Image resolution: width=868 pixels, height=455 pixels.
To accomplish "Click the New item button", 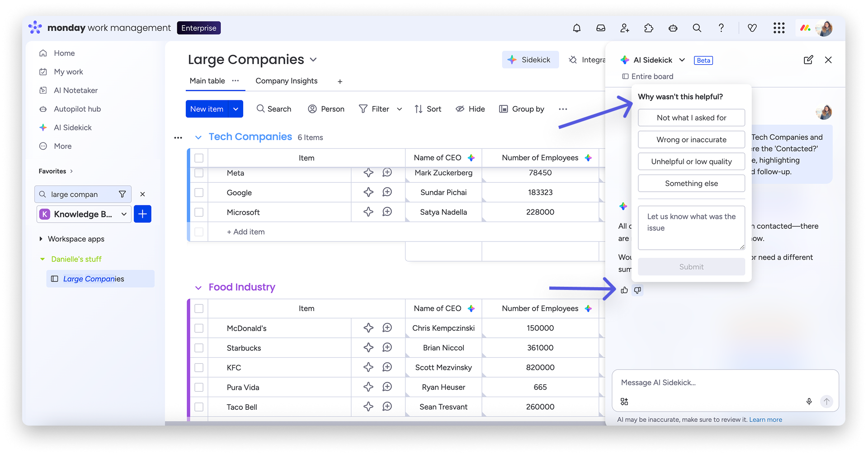I will coord(207,109).
